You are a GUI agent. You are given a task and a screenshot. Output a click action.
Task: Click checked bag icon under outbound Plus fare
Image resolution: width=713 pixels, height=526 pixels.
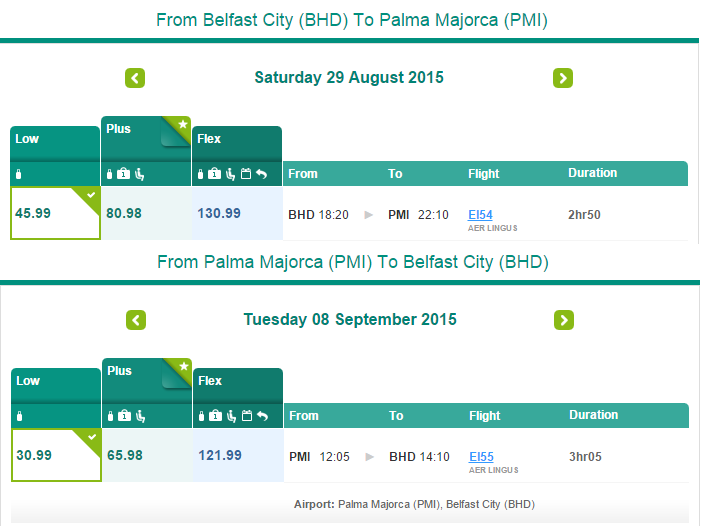point(123,174)
